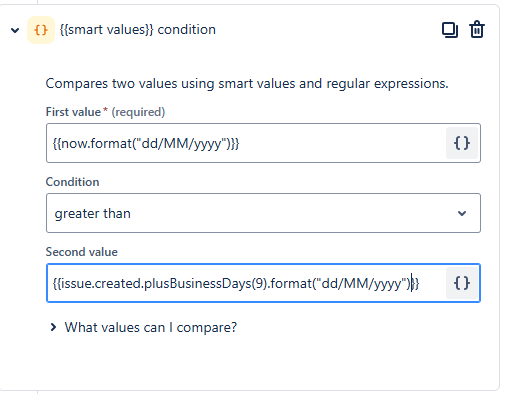Delete the smart values condition

point(477,30)
